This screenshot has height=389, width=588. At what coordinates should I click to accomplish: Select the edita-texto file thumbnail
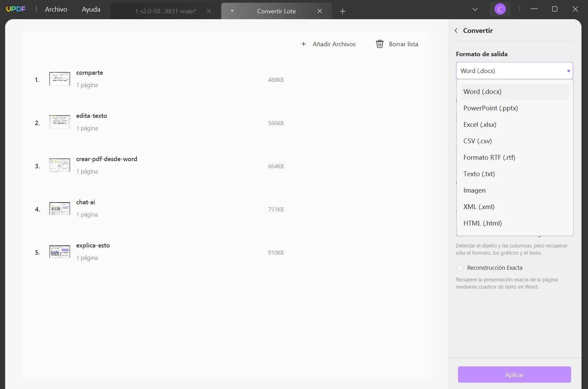(60, 122)
